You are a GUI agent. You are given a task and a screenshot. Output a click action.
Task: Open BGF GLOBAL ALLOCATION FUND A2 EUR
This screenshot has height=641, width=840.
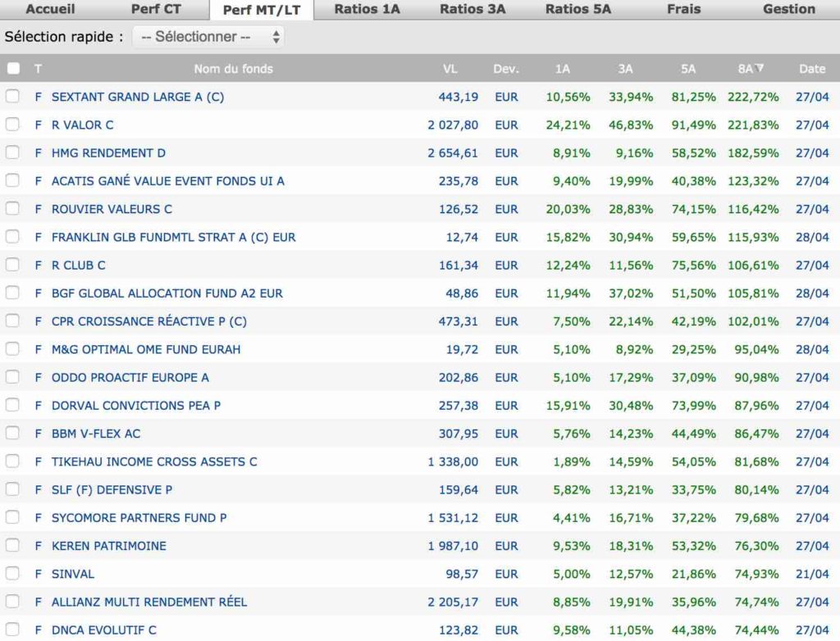point(167,293)
